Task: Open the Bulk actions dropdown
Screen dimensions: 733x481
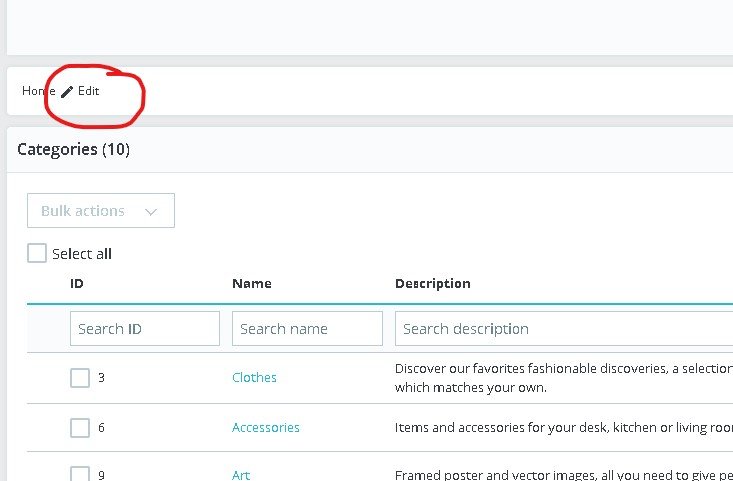Action: coord(101,211)
